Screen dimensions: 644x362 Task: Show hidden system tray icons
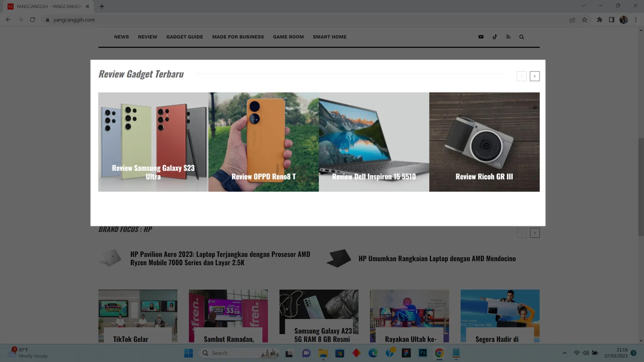565,353
